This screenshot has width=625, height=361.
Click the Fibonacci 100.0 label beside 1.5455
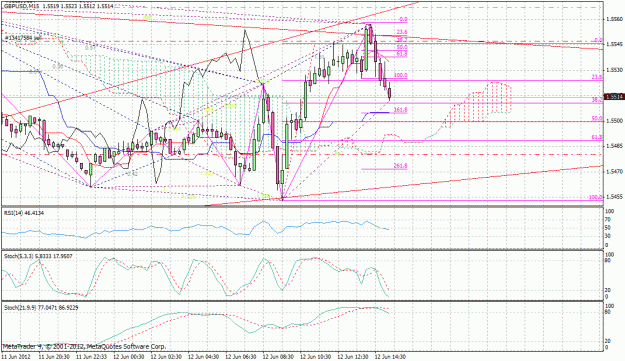tap(596, 197)
